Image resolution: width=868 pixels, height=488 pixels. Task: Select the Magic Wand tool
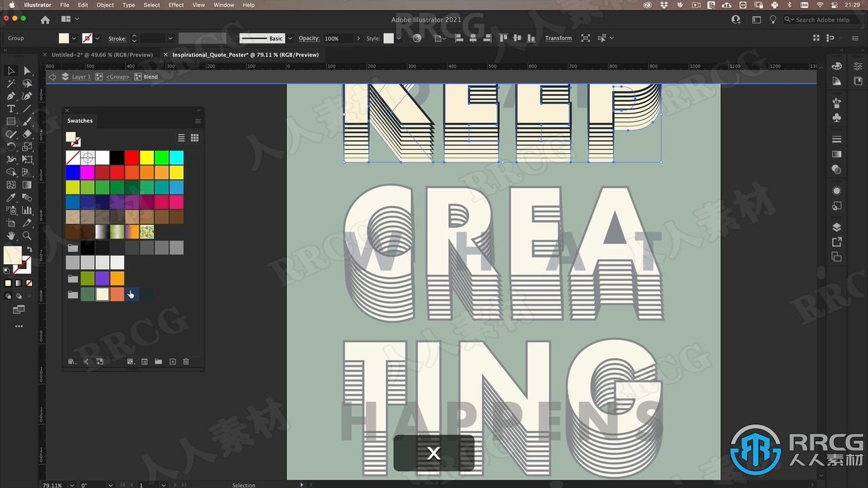coord(11,83)
